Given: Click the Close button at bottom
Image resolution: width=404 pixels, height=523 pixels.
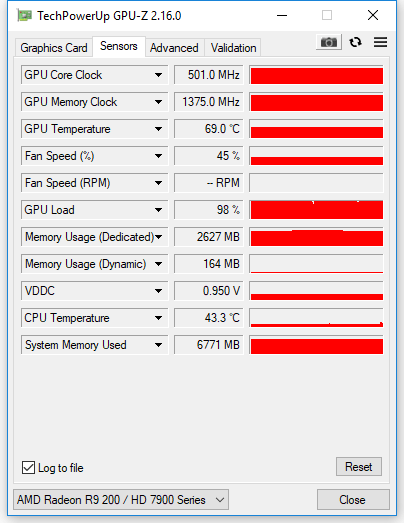Looking at the screenshot, I should point(353,500).
